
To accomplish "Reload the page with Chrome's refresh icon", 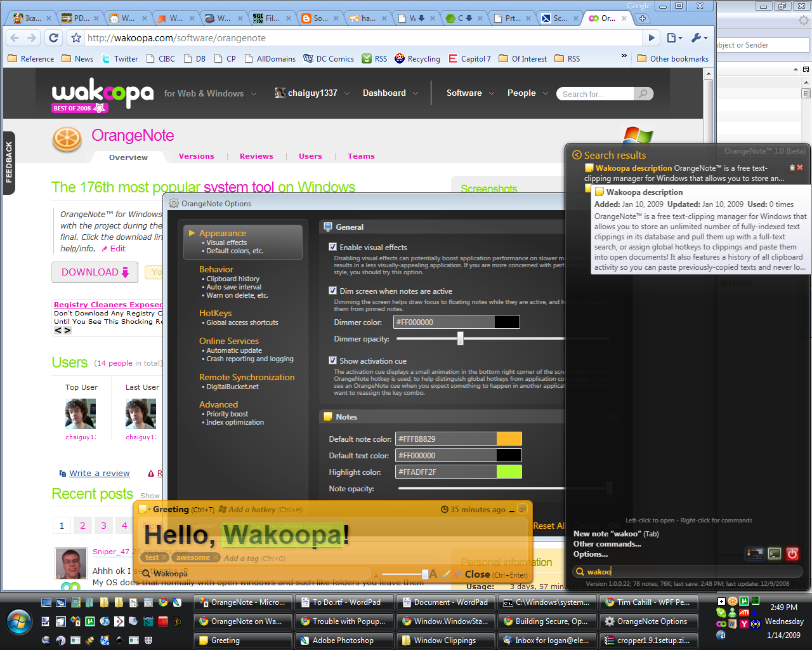I will (54, 38).
